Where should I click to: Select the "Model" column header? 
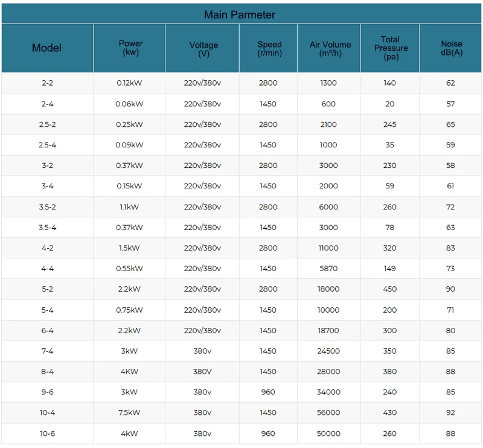point(47,48)
